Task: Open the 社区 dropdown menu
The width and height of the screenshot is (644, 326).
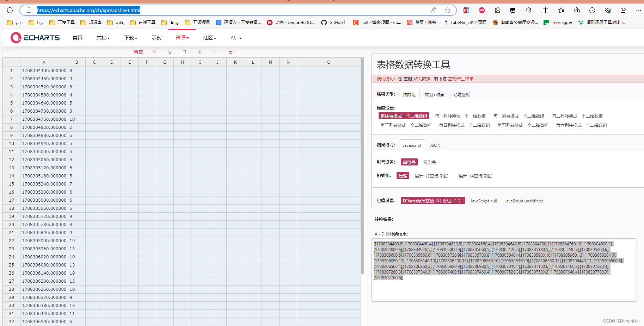Action: 209,38
